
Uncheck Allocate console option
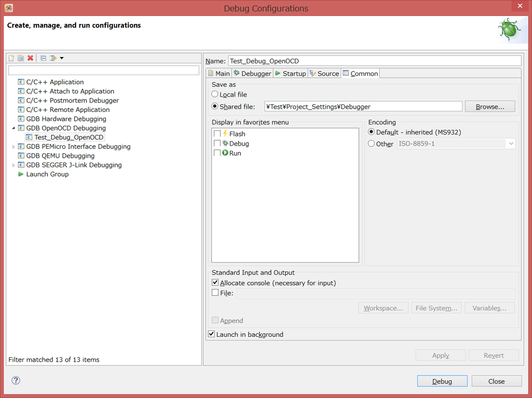pos(215,282)
